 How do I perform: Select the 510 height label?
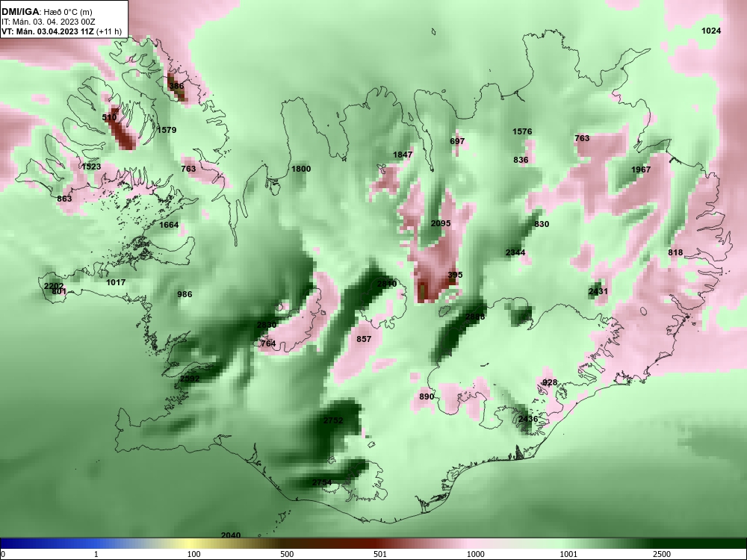[109, 117]
